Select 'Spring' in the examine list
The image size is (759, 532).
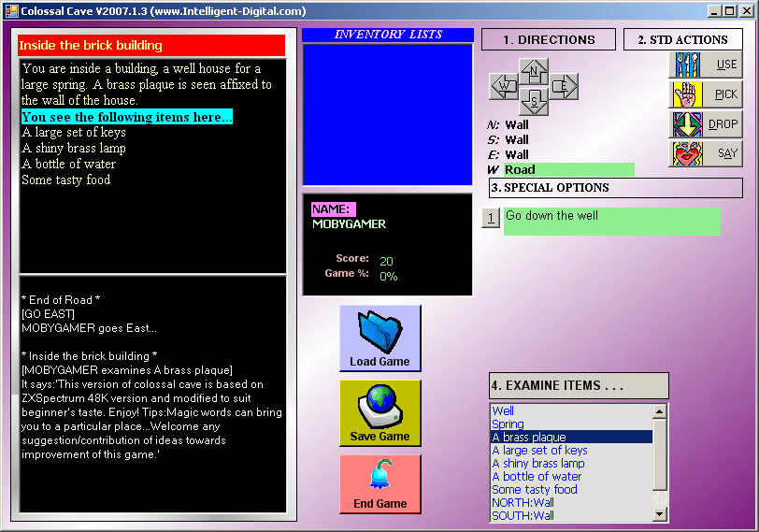pos(508,424)
